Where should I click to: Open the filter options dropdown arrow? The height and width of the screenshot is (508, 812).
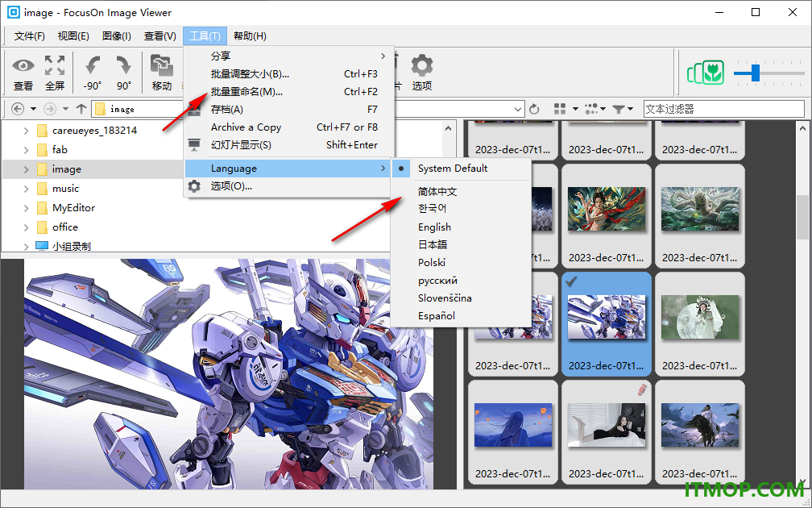click(630, 109)
